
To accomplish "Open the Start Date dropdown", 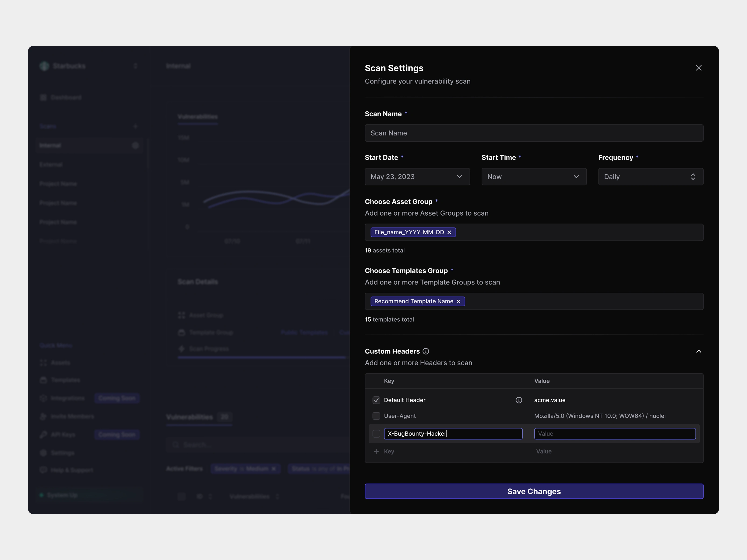I will click(417, 177).
